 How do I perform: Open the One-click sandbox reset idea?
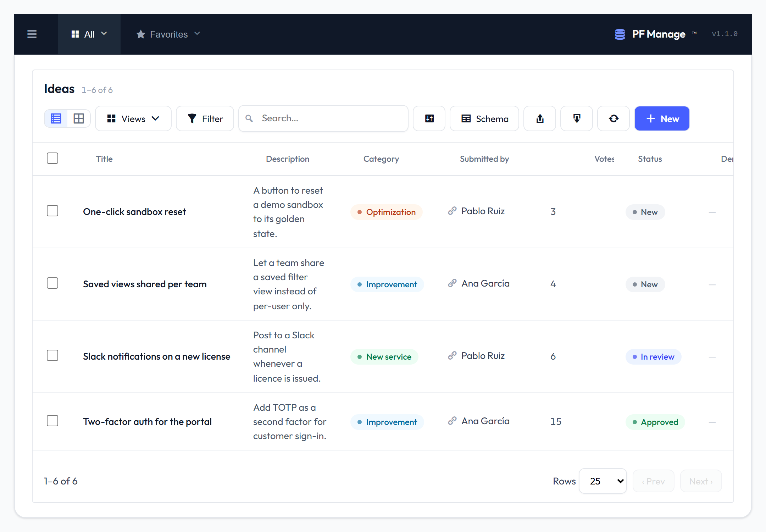[134, 212]
